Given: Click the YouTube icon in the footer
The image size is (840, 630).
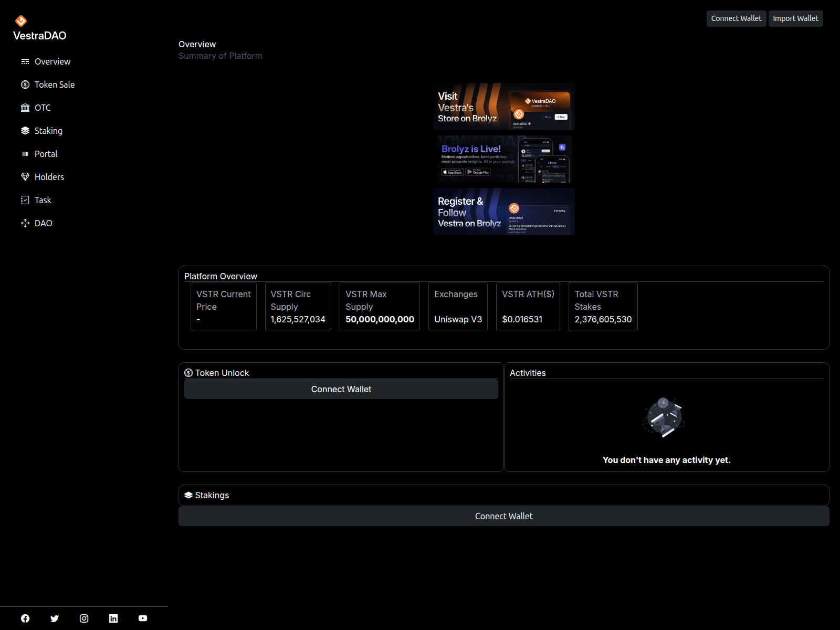Looking at the screenshot, I should point(142,618).
